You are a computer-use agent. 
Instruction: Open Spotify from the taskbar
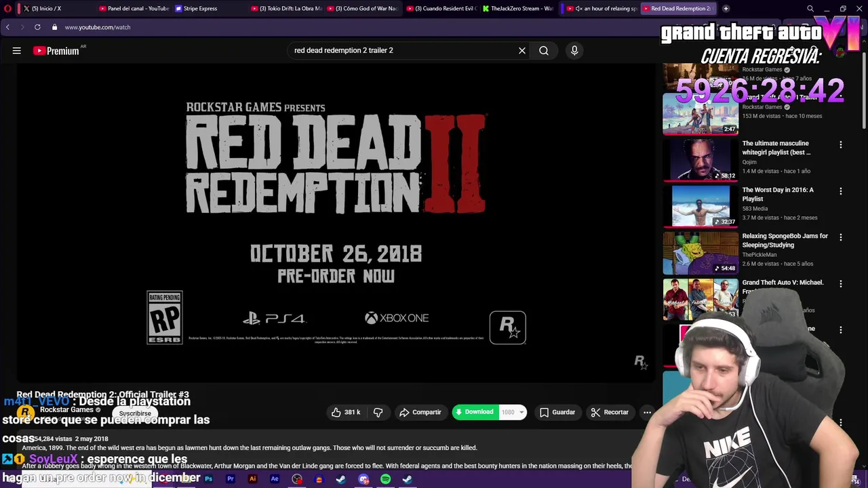[385, 479]
